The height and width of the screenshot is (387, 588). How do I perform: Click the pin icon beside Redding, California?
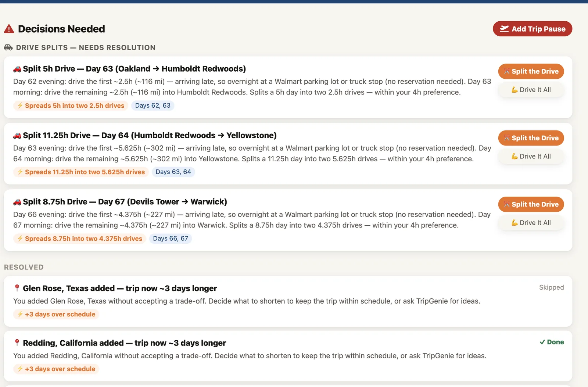pos(17,343)
